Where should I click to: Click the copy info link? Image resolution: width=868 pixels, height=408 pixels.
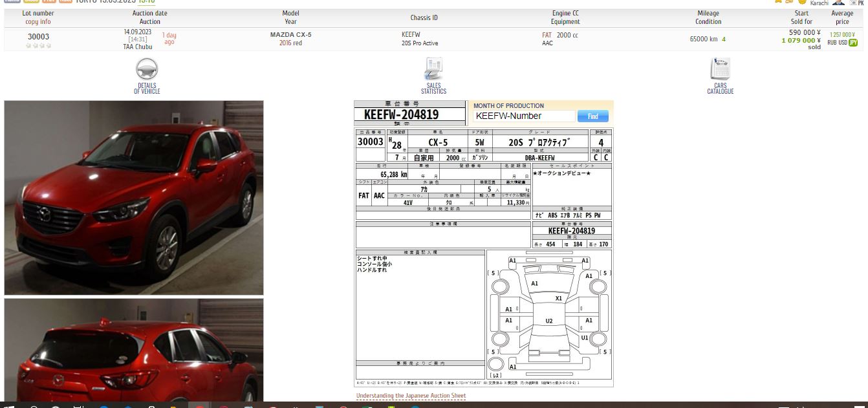pos(38,21)
